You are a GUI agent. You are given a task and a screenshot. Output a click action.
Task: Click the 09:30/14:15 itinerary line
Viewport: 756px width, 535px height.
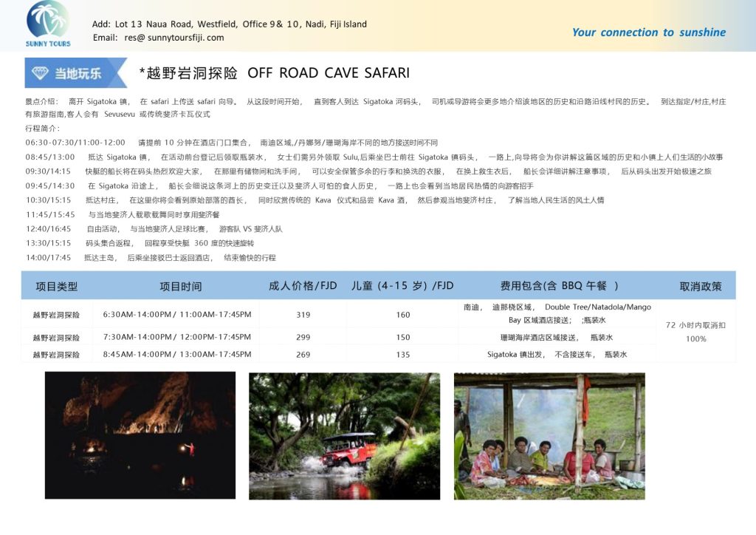tap(368, 171)
